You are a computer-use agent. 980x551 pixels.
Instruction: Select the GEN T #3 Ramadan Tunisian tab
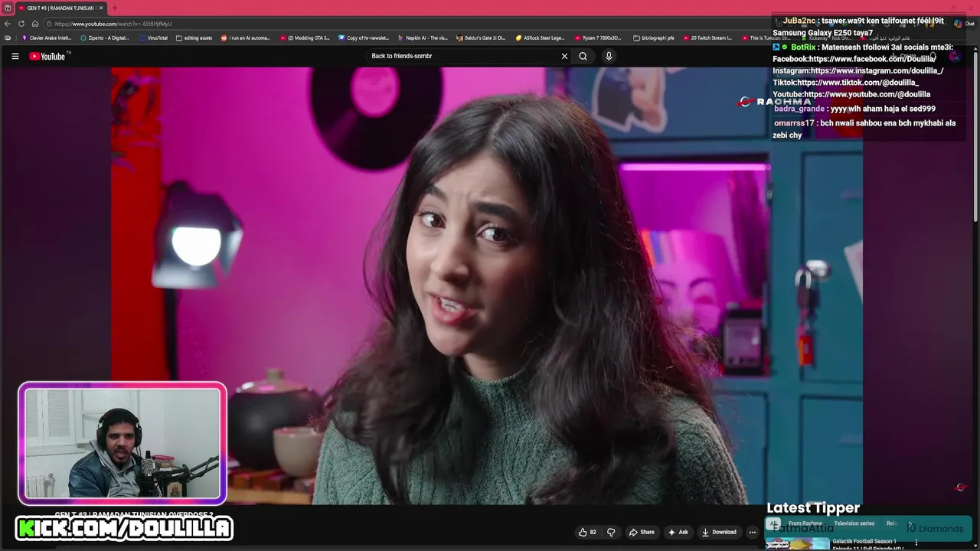pos(60,8)
